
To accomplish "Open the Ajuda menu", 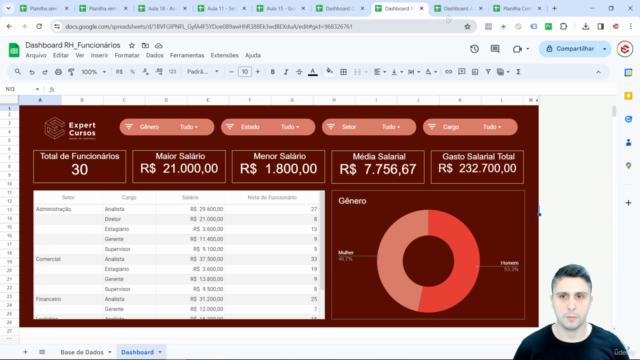I will [253, 56].
